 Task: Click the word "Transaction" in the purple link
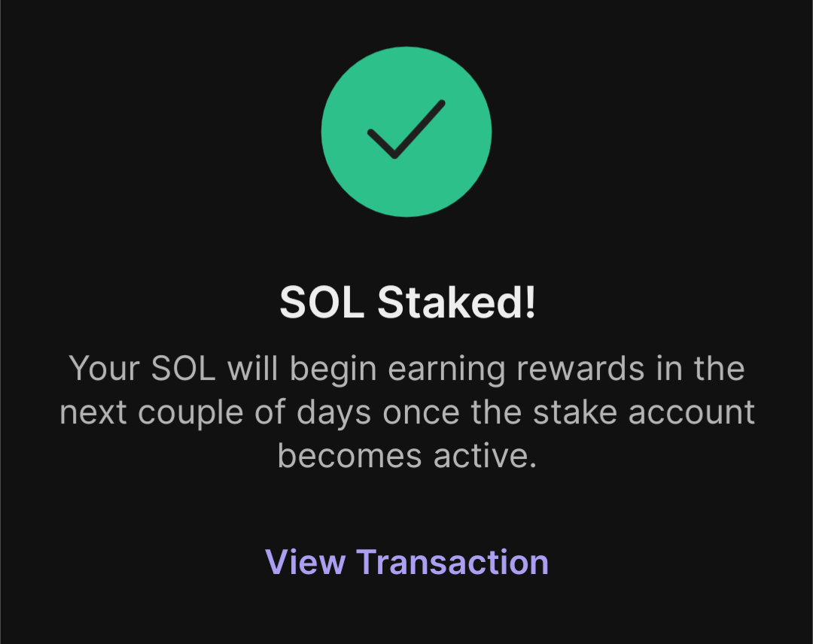click(x=452, y=561)
